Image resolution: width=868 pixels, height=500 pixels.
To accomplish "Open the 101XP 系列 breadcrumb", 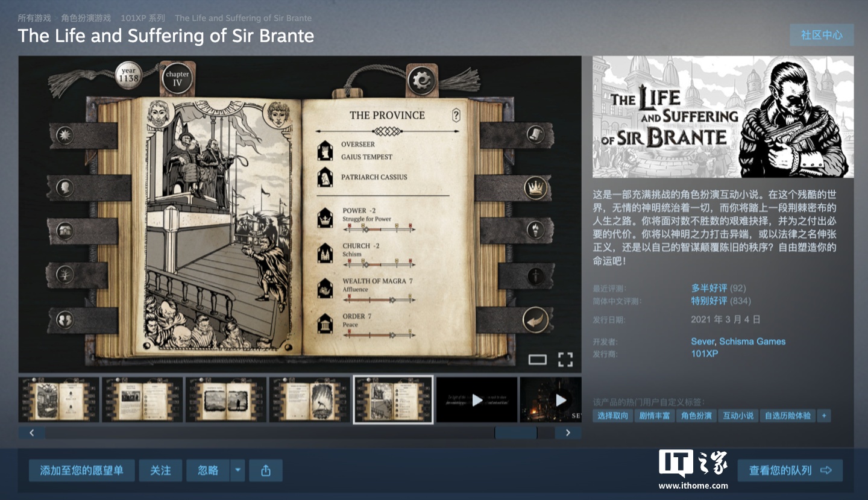I will pyautogui.click(x=143, y=18).
